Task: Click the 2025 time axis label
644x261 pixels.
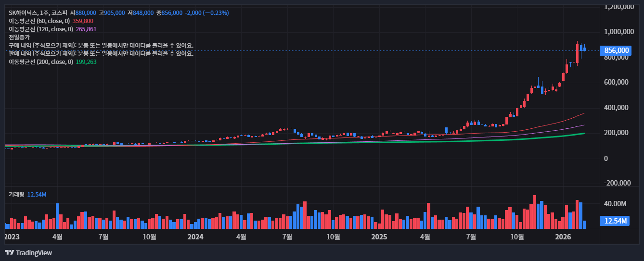Action: 379,236
